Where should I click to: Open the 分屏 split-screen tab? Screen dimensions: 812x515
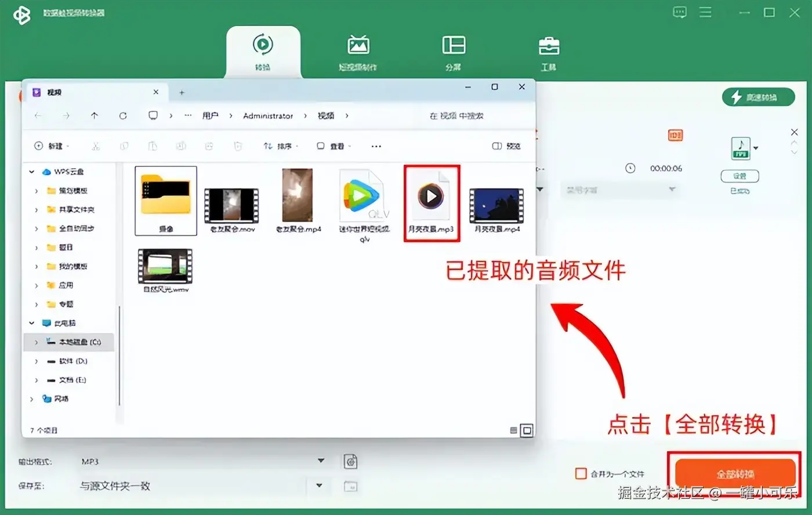(454, 53)
